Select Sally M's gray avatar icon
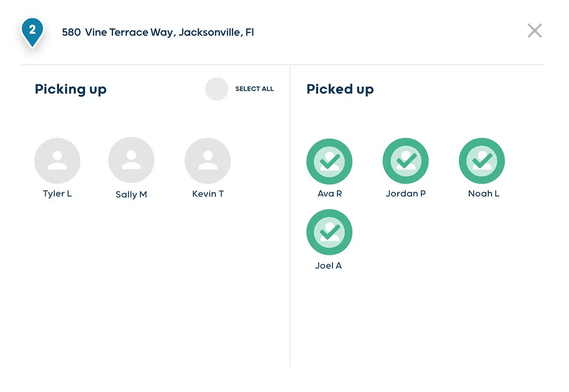The width and height of the screenshot is (569, 392). 131,161
